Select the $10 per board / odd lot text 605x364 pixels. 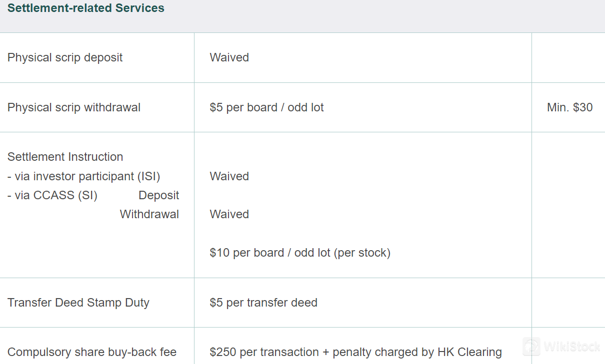pyautogui.click(x=300, y=253)
